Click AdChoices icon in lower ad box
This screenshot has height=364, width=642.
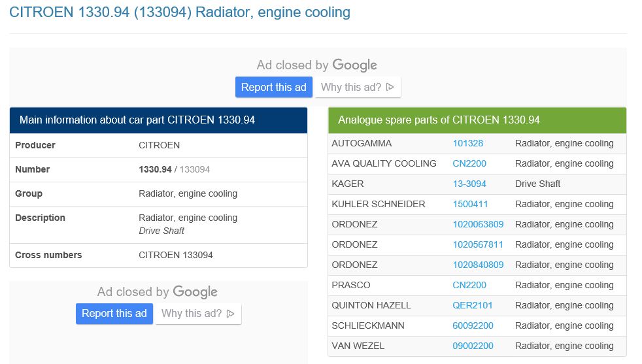tap(231, 313)
